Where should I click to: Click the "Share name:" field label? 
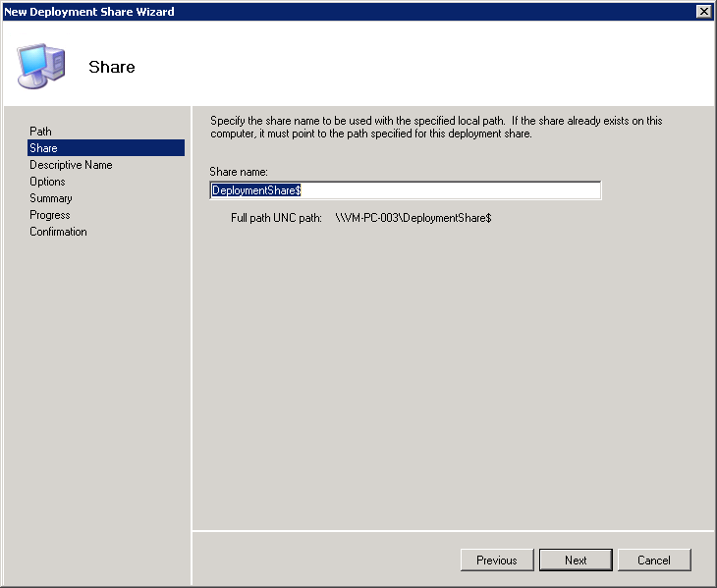coord(239,172)
